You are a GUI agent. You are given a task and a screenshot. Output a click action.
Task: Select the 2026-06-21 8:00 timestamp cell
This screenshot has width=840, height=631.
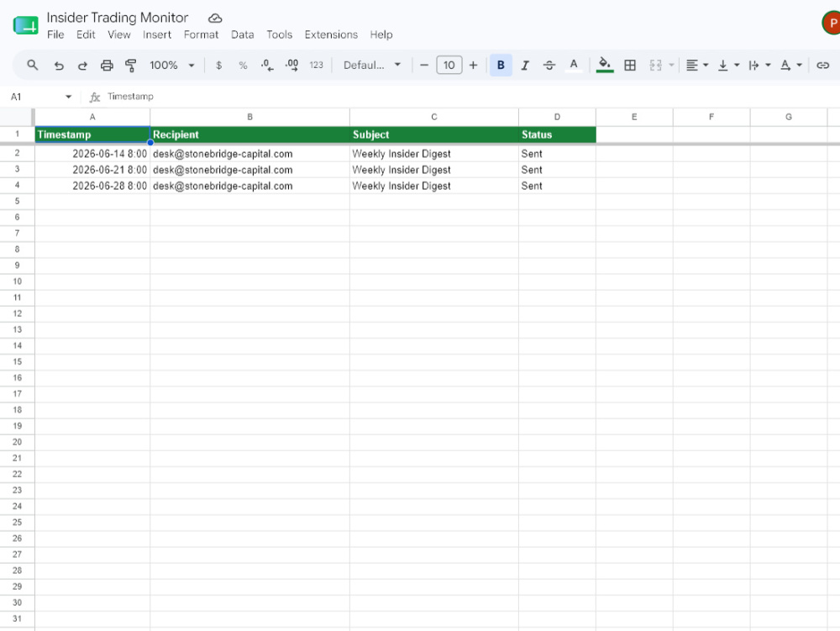(x=92, y=170)
